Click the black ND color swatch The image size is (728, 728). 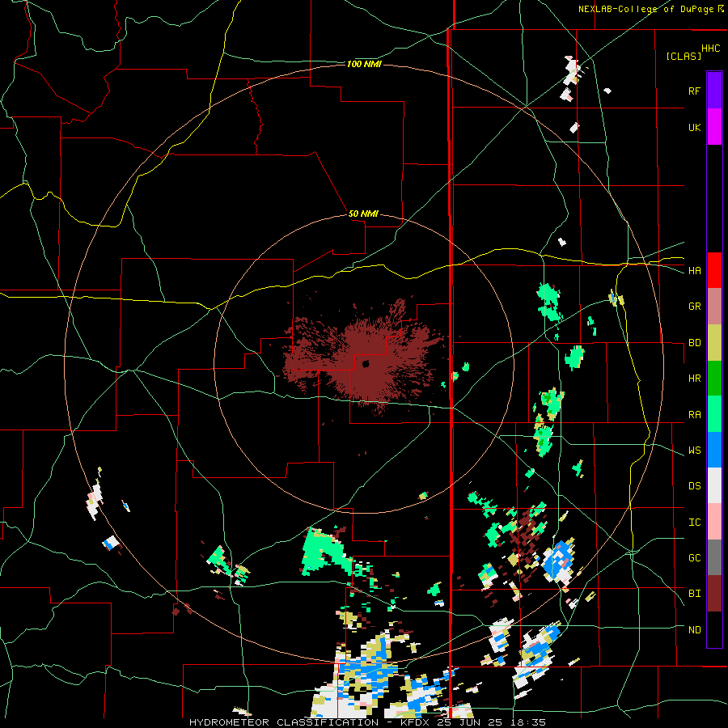pos(714,629)
